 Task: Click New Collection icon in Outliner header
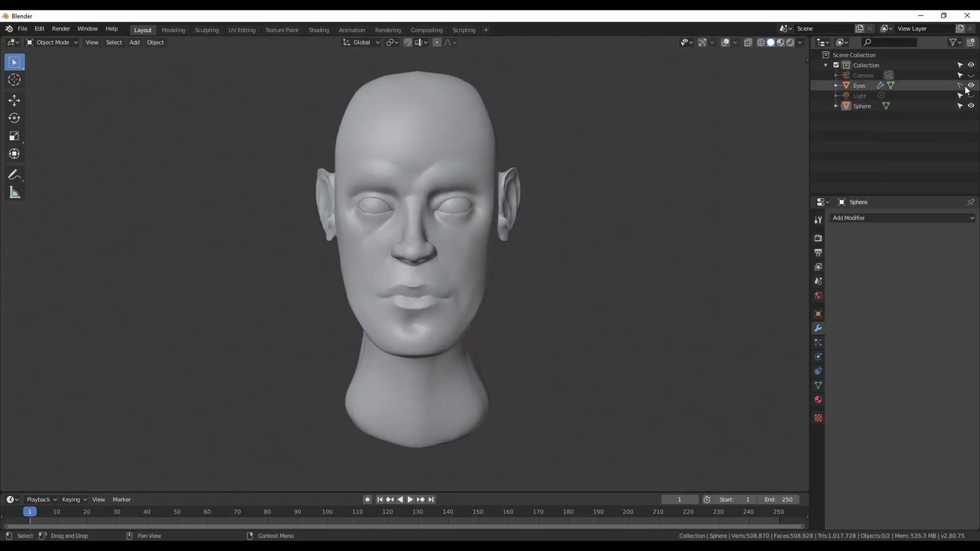(971, 42)
